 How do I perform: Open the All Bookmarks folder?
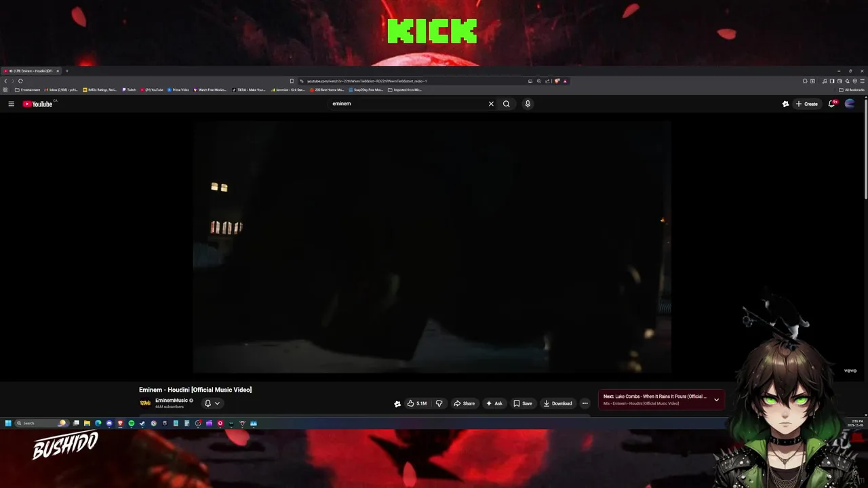(x=852, y=89)
